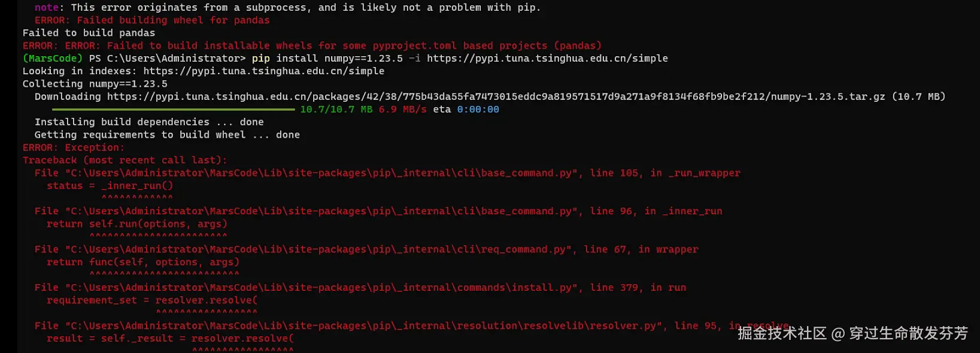The width and height of the screenshot is (980, 353).
Task: Click the blue eta time 0:00:00
Action: (478, 109)
